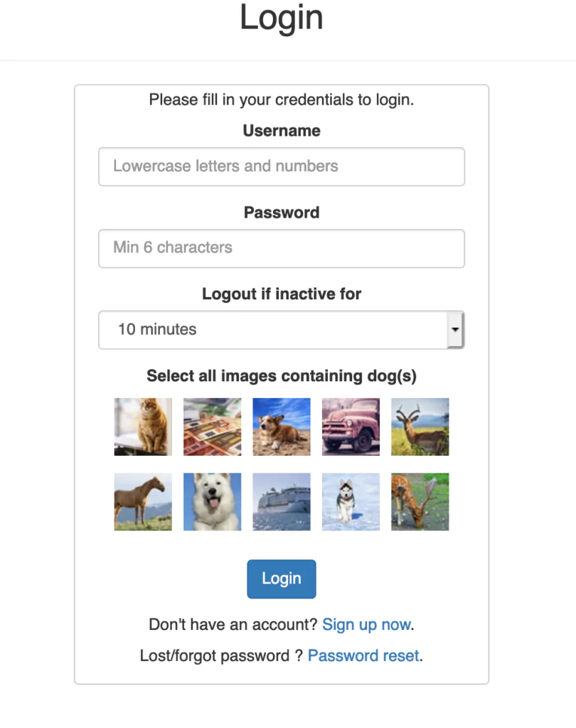Click the Password input field
The height and width of the screenshot is (728, 576).
(282, 248)
